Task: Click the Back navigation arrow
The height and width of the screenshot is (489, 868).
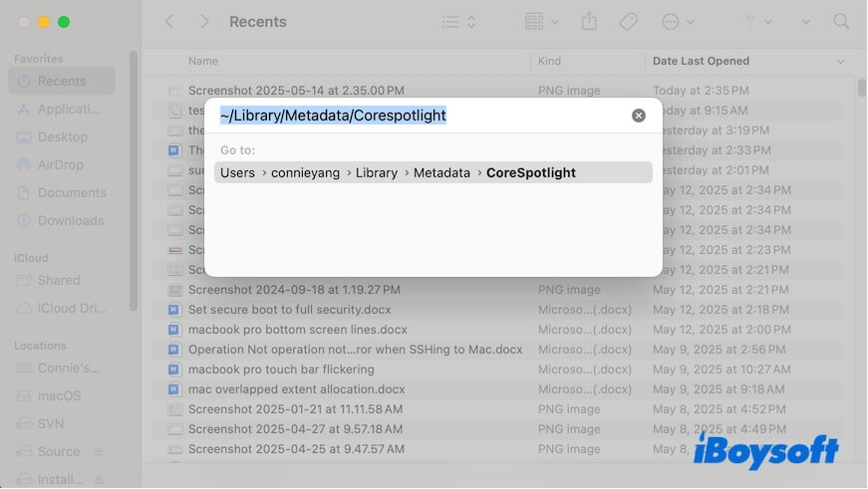Action: (169, 21)
